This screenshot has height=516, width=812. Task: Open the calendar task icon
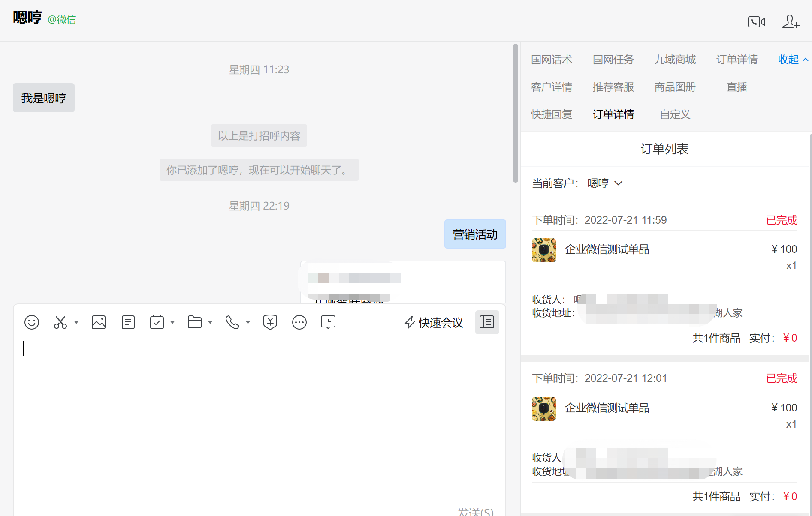(x=157, y=322)
